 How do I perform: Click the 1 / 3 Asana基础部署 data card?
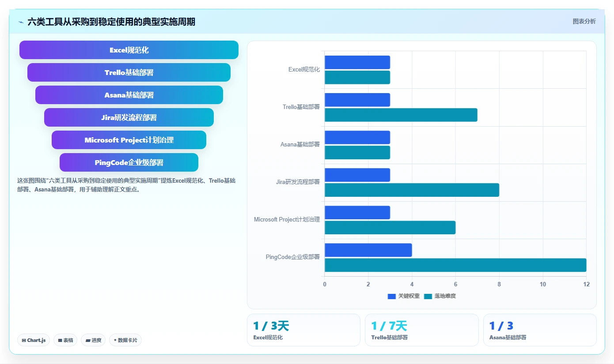click(x=540, y=330)
